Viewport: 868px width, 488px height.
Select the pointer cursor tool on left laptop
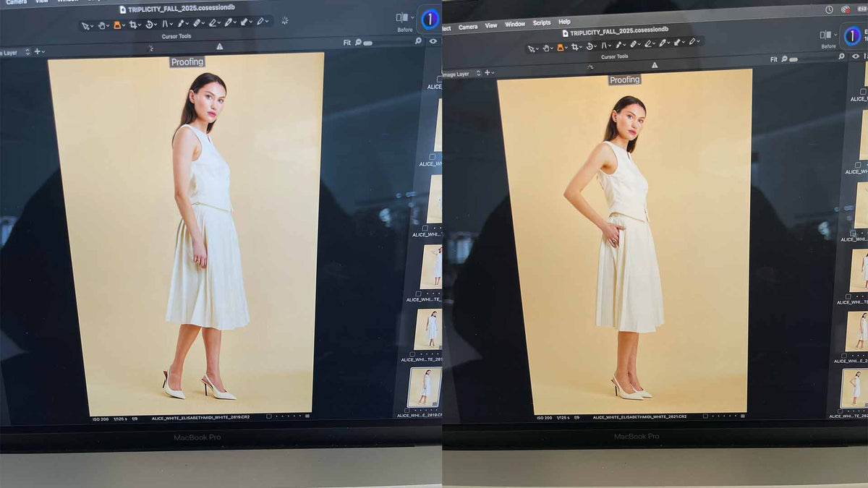point(85,25)
